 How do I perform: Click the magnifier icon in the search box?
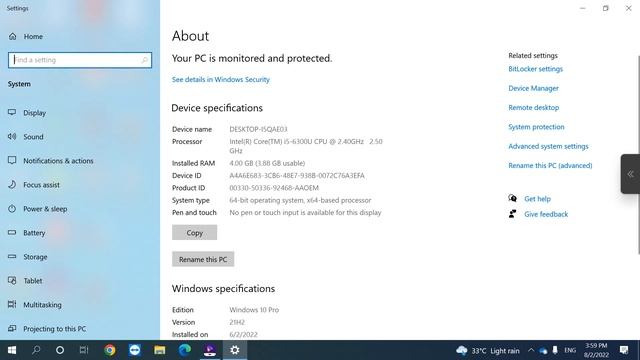click(144, 60)
